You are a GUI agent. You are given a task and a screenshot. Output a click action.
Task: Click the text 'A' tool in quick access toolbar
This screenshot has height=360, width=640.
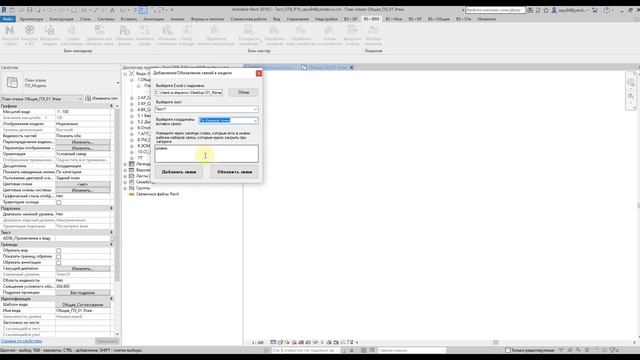[x=113, y=10]
